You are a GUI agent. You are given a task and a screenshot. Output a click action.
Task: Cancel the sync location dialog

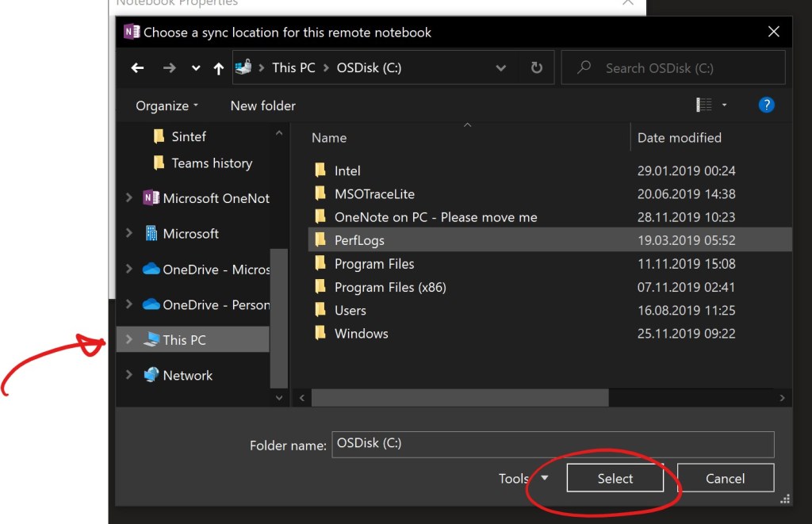click(725, 478)
